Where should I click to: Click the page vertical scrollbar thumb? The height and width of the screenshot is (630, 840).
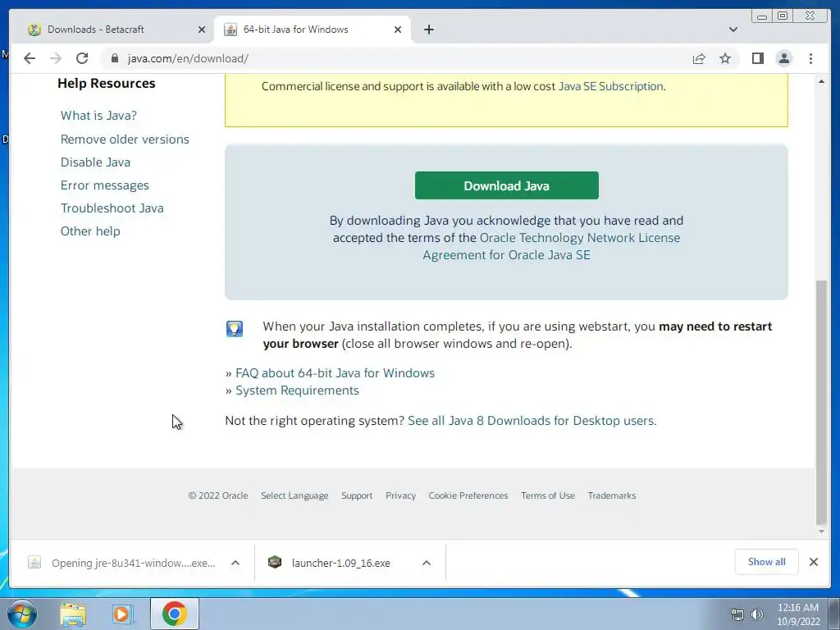[x=821, y=402]
